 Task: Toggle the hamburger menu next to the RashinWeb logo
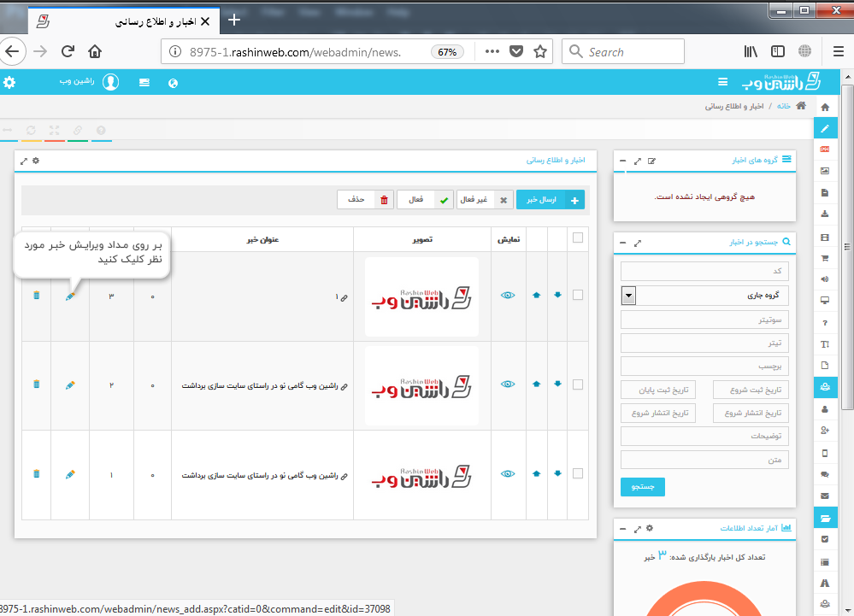[x=722, y=82]
